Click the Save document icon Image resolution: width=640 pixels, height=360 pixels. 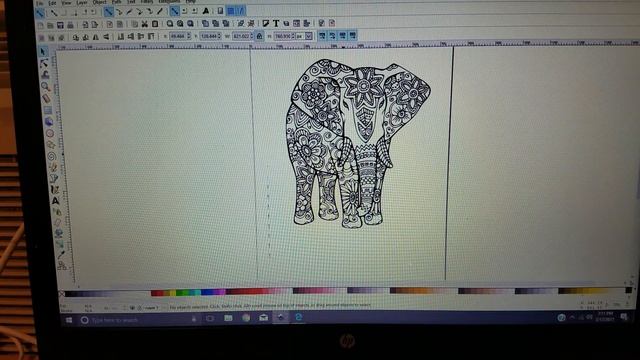pyautogui.click(x=60, y=25)
